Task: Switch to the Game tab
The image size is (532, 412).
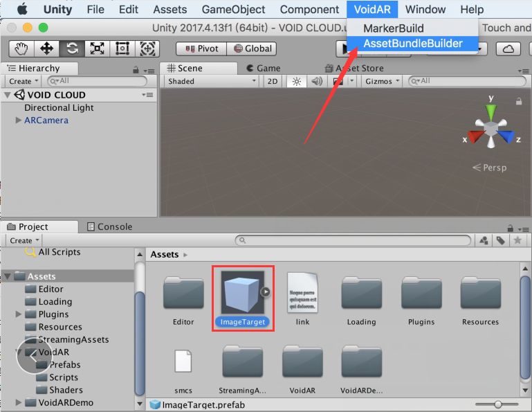Action: (x=264, y=69)
